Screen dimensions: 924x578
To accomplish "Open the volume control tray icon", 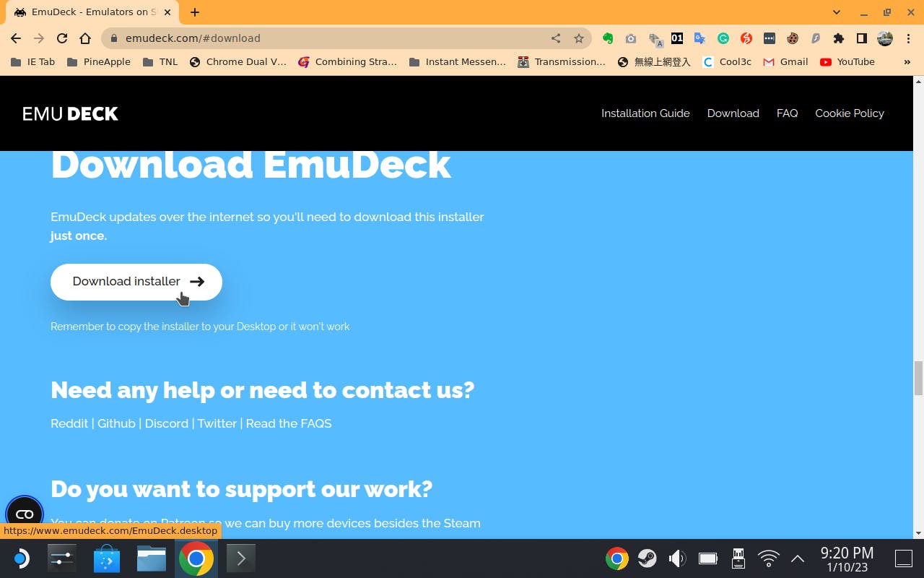I will 677,558.
